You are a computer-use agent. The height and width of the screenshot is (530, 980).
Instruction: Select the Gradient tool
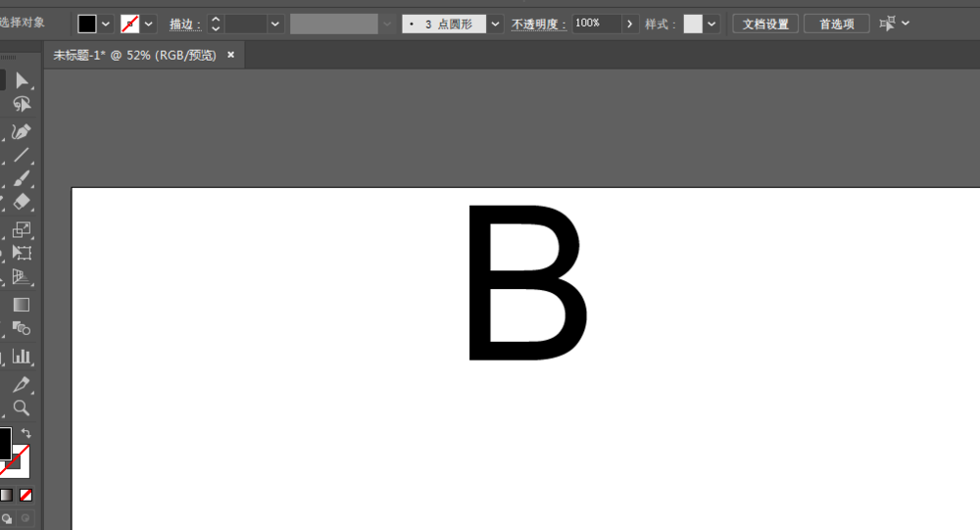(22, 305)
